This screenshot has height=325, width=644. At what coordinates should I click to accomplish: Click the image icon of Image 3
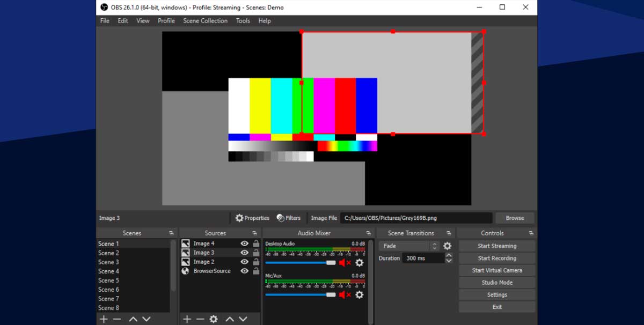[x=185, y=253]
